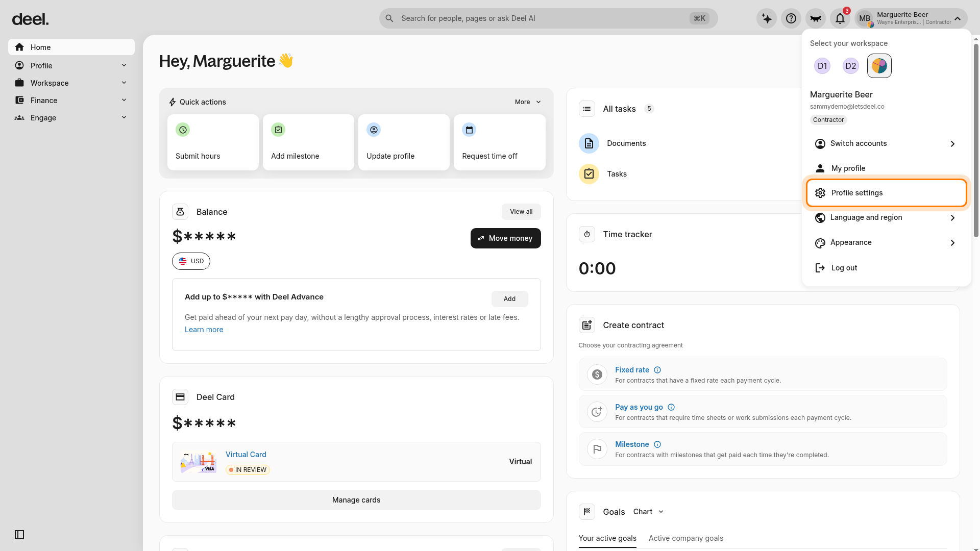The height and width of the screenshot is (551, 980).
Task: Select workspace D2
Action: 851,66
